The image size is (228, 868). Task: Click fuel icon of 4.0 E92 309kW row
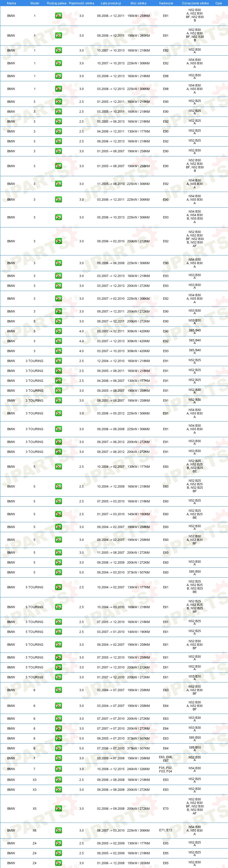(58, 341)
